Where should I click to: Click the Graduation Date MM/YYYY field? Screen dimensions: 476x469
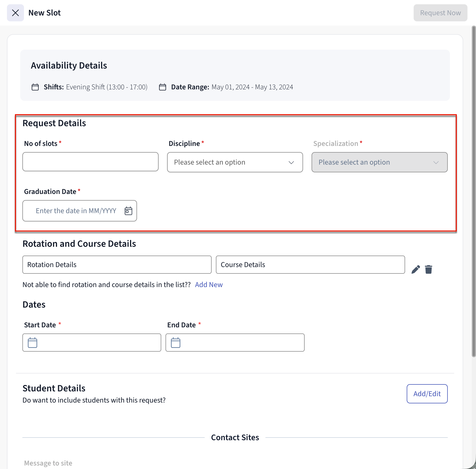pyautogui.click(x=76, y=211)
